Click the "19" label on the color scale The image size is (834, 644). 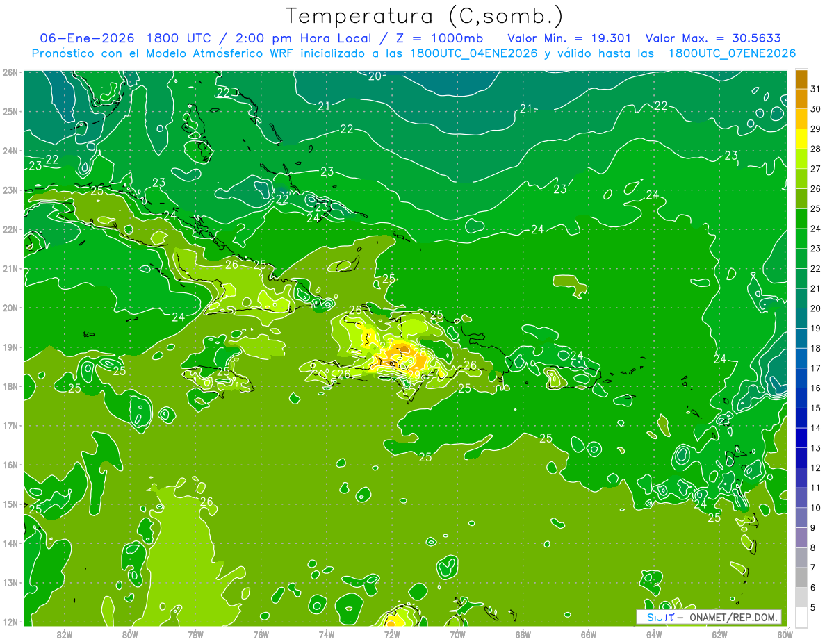tap(816, 328)
